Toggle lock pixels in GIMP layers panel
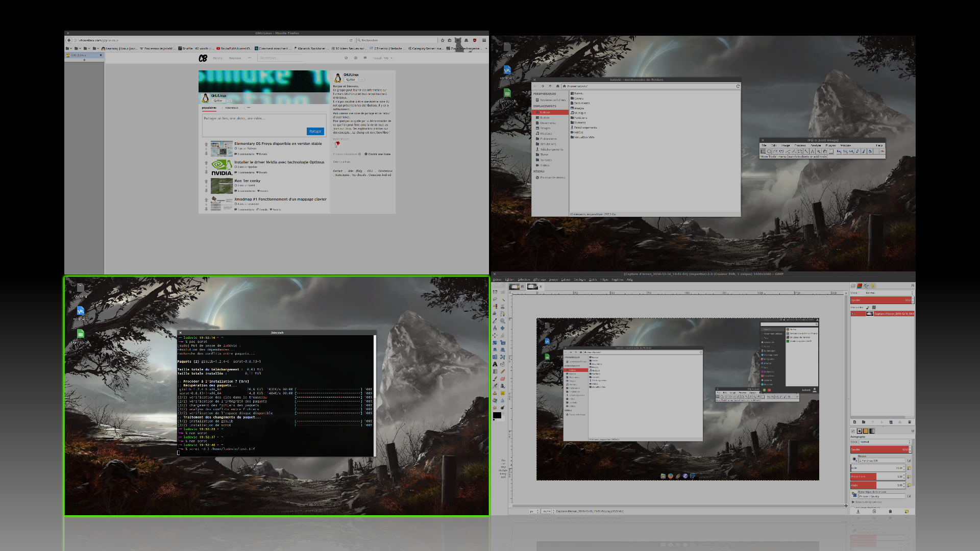This screenshot has width=980, height=551. coord(868,308)
